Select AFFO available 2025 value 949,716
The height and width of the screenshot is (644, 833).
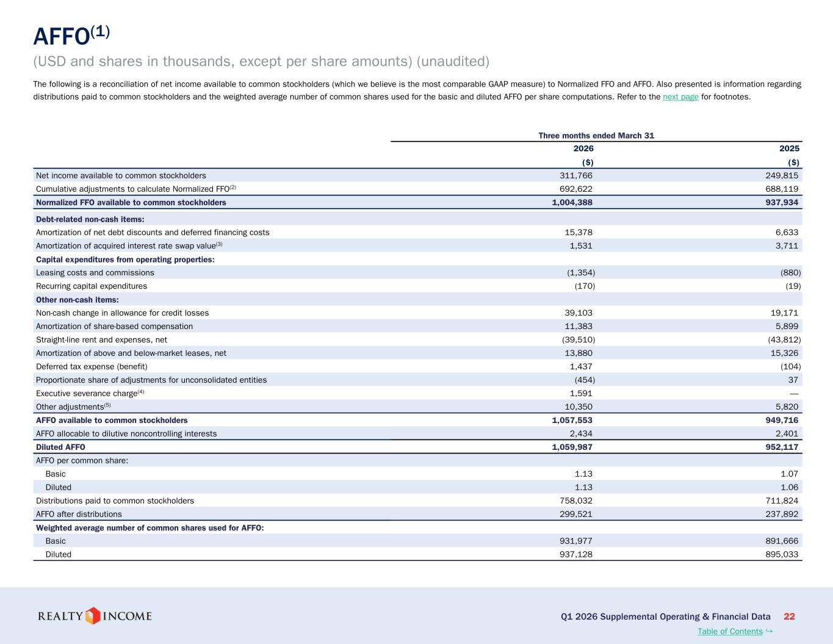782,421
